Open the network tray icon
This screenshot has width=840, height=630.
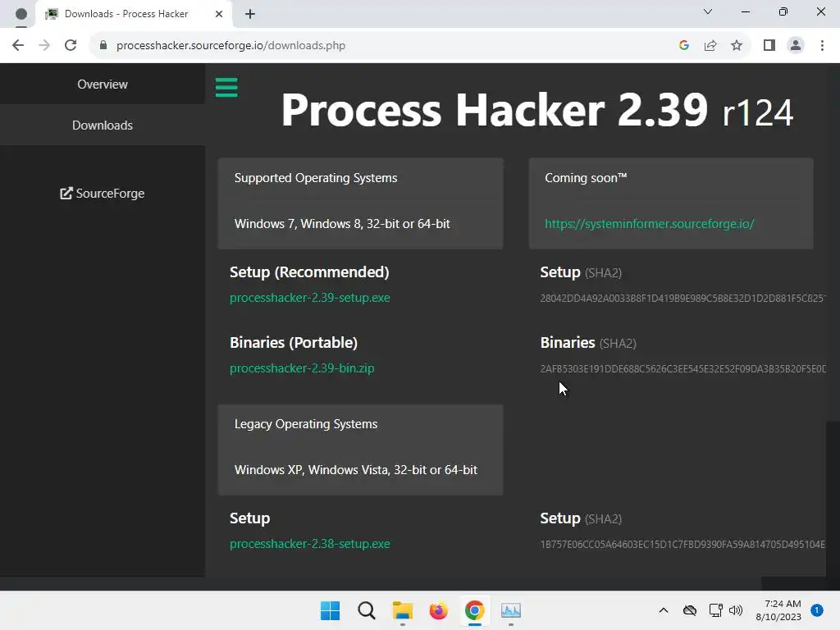(715, 610)
